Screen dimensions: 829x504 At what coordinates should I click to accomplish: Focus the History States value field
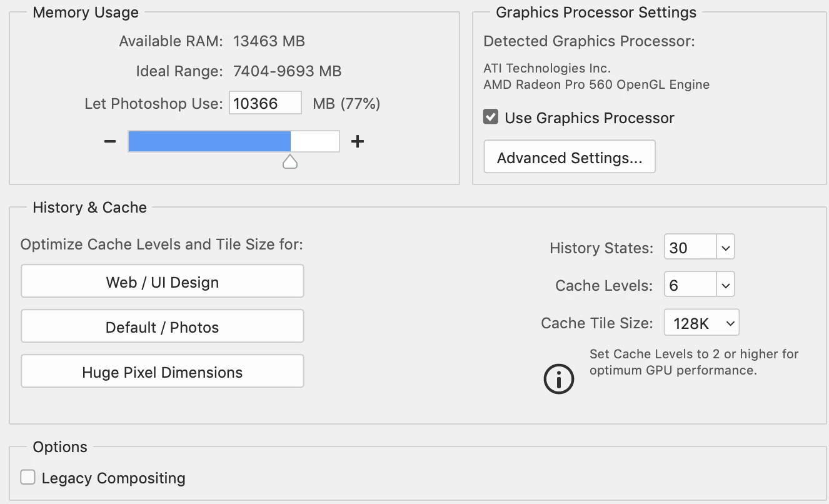(x=690, y=248)
